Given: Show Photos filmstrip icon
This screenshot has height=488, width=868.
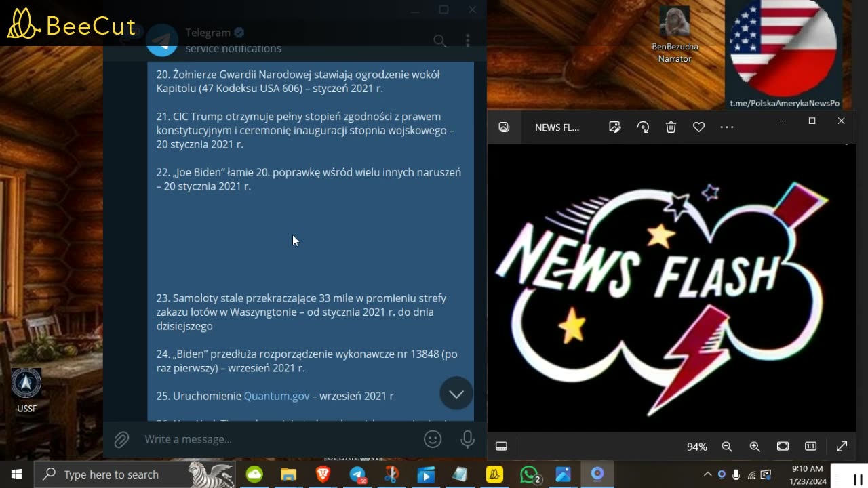Looking at the screenshot, I should point(501,446).
